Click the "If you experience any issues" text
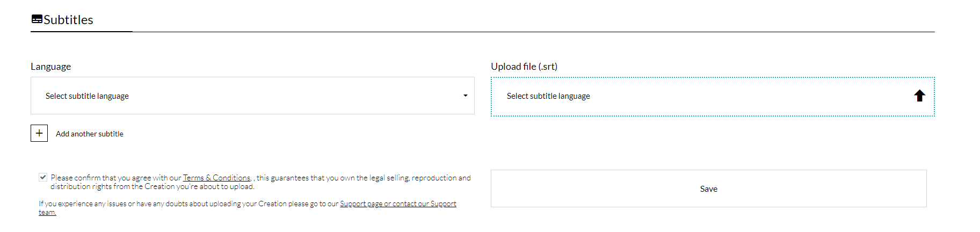 pos(188,204)
